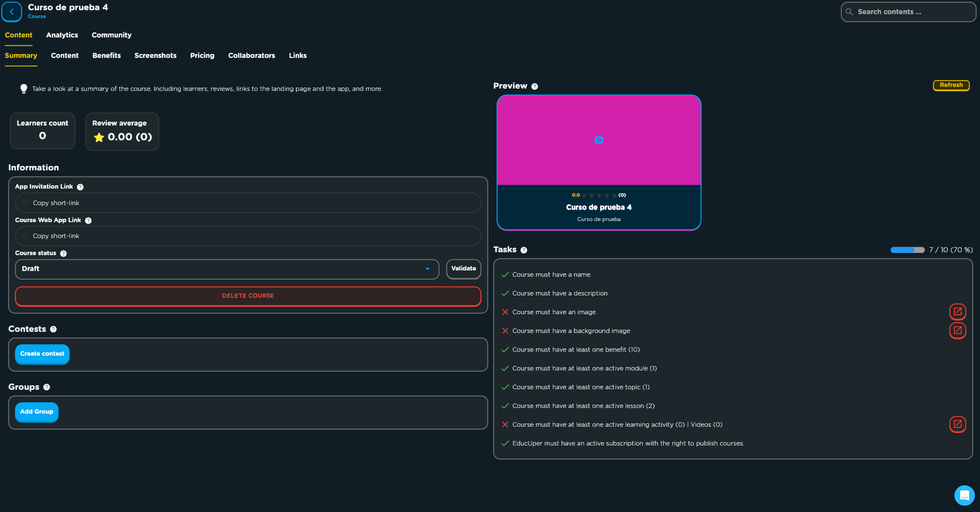Image resolution: width=980 pixels, height=512 pixels.
Task: Click copy icon in Course Web App Link field
Action: (x=26, y=236)
